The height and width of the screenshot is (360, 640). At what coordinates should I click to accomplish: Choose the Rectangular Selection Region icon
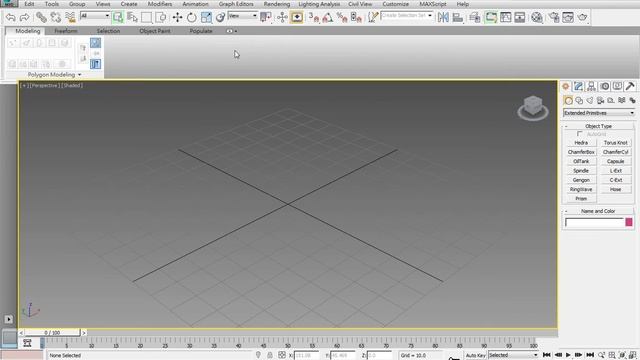point(147,17)
